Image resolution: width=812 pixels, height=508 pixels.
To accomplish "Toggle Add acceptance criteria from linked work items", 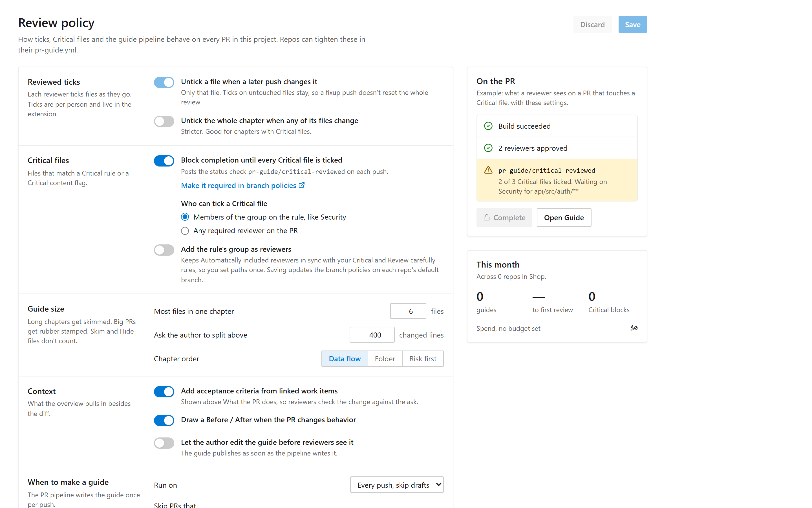I will coord(164,392).
